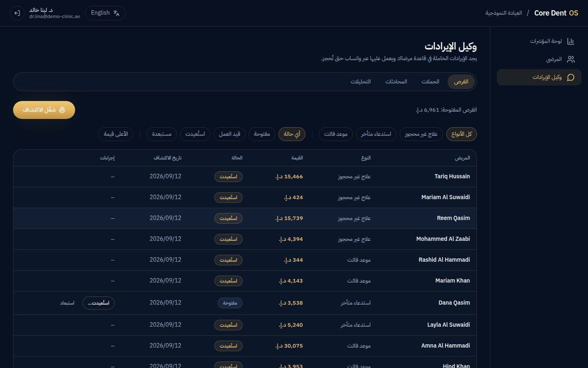
Task: Click the target icon in شغّل الاكتشاف button
Action: click(x=62, y=110)
